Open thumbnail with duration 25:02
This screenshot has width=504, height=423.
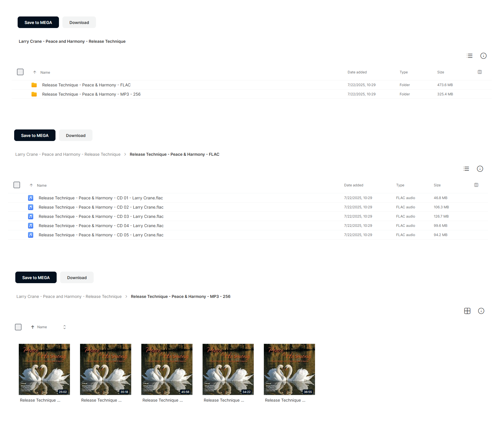point(44,369)
